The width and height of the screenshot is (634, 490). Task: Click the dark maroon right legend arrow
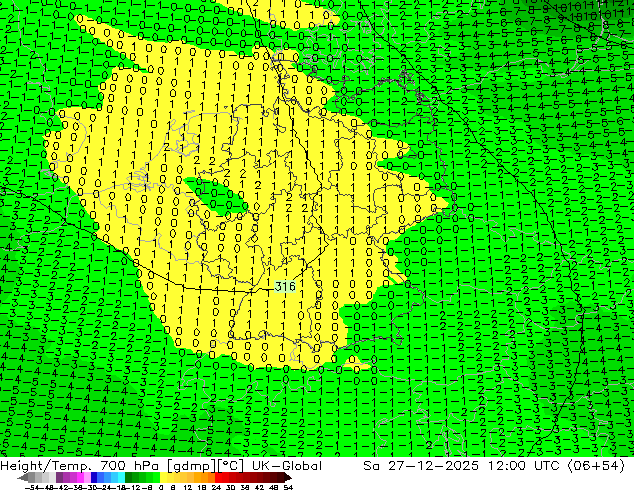[x=288, y=477]
